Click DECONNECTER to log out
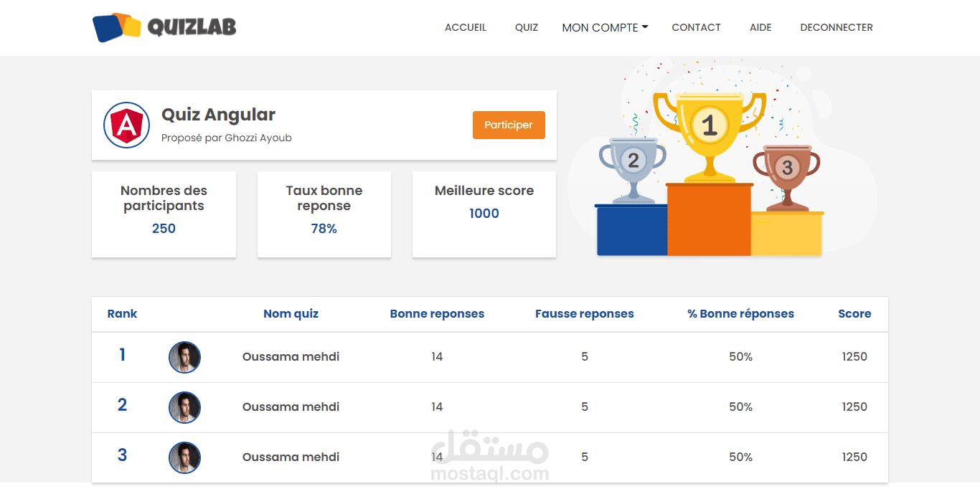The image size is (980, 494). point(837,27)
